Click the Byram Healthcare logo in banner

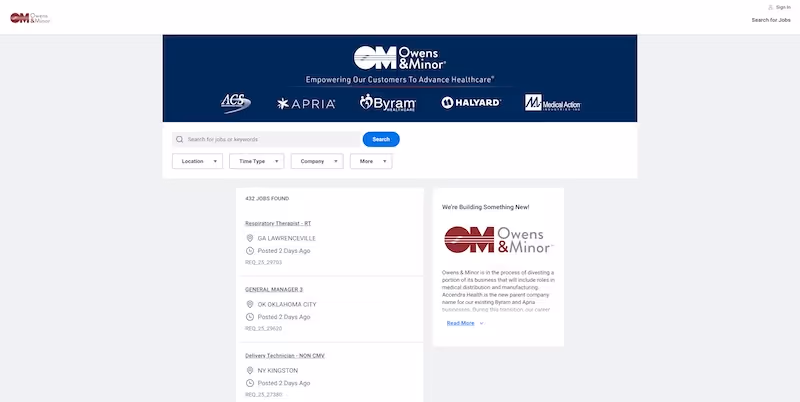388,103
